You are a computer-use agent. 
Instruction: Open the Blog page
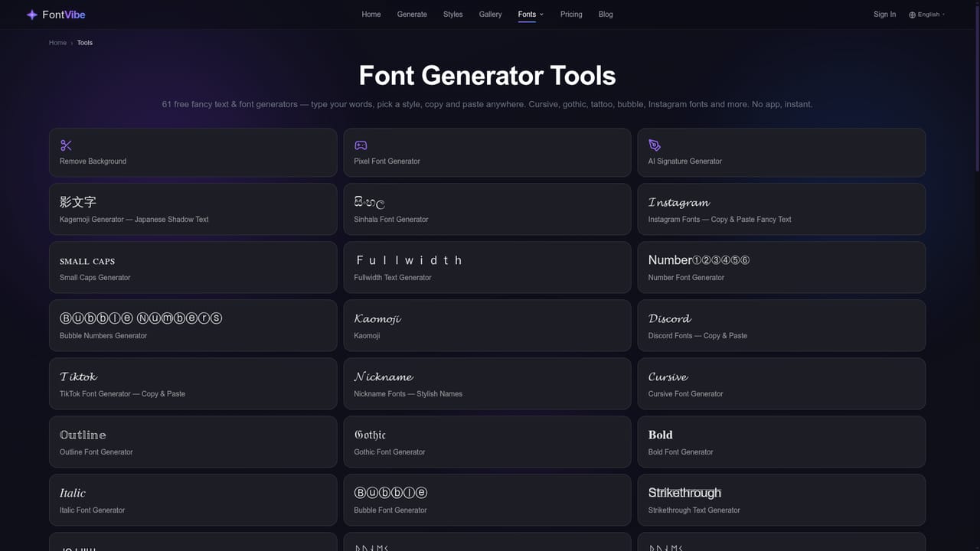(x=606, y=15)
